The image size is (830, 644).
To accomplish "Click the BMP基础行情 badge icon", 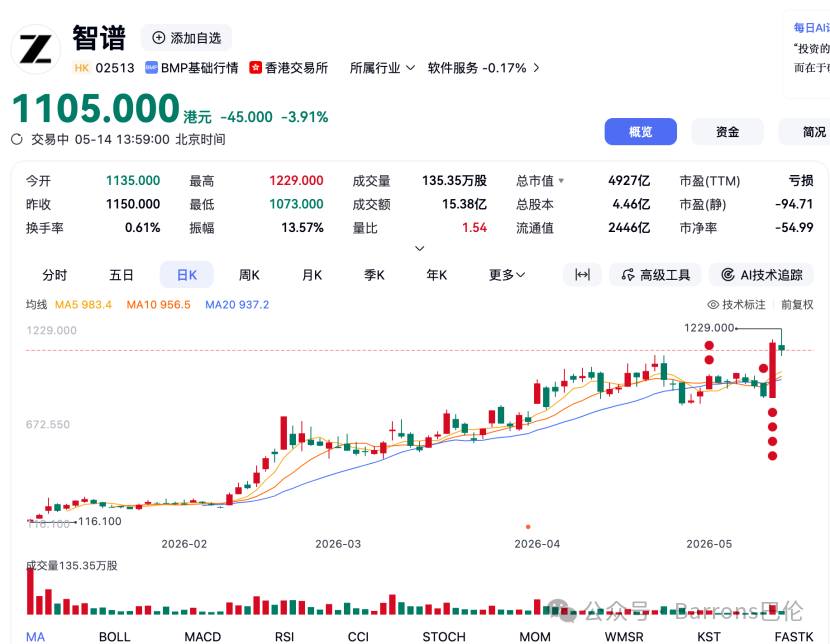I will coord(151,68).
